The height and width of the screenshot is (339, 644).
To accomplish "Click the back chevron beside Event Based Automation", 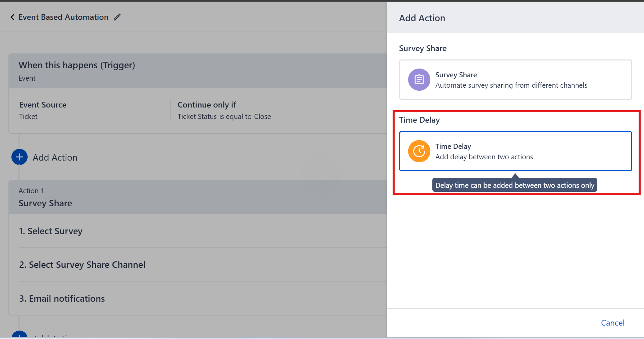I will 12,17.
